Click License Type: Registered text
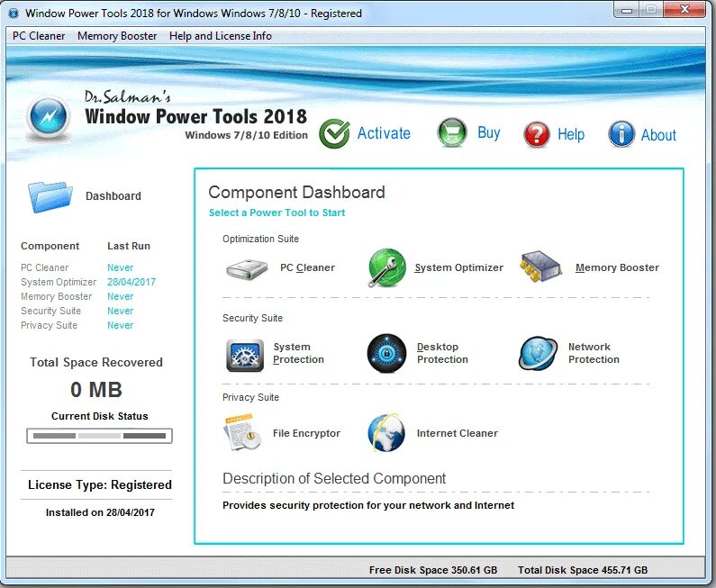Image resolution: width=716 pixels, height=588 pixels. [x=100, y=484]
